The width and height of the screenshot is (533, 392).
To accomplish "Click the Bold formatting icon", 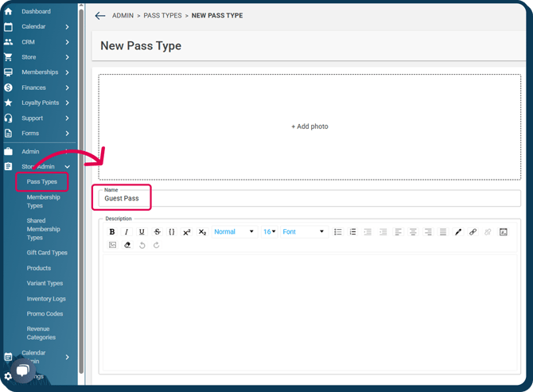I will [112, 232].
